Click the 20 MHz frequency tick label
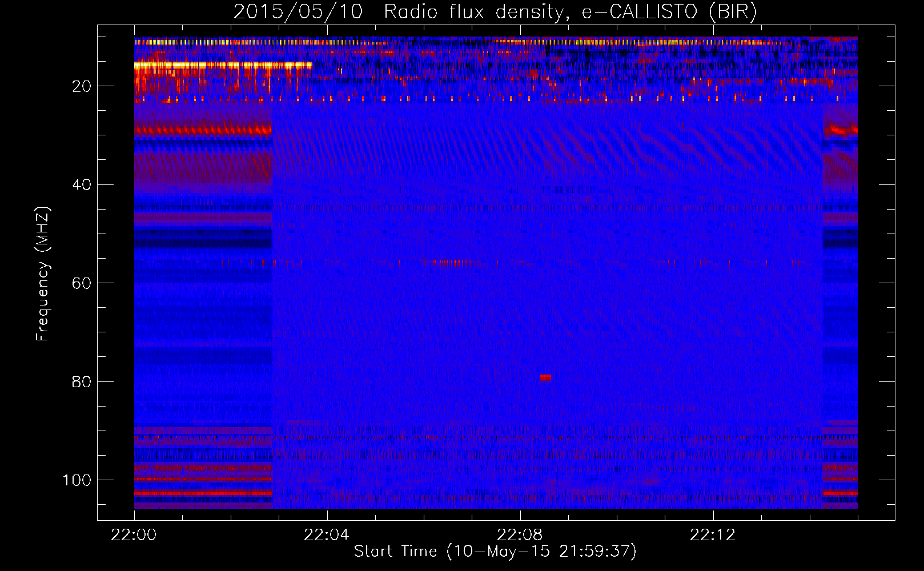This screenshot has height=571, width=924. click(x=82, y=86)
